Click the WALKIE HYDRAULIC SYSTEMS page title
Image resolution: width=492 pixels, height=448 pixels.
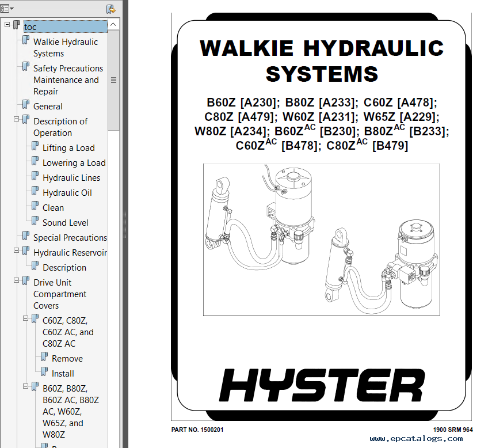322,61
